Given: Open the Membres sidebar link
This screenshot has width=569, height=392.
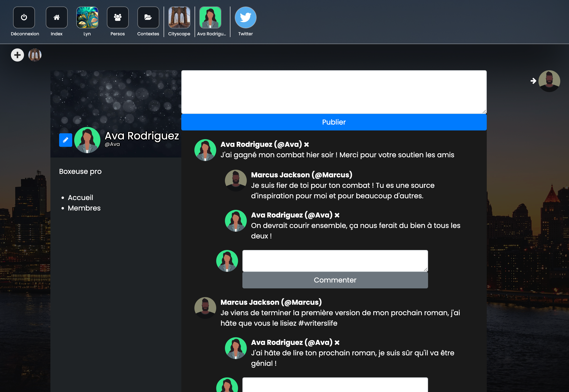Looking at the screenshot, I should coord(84,208).
